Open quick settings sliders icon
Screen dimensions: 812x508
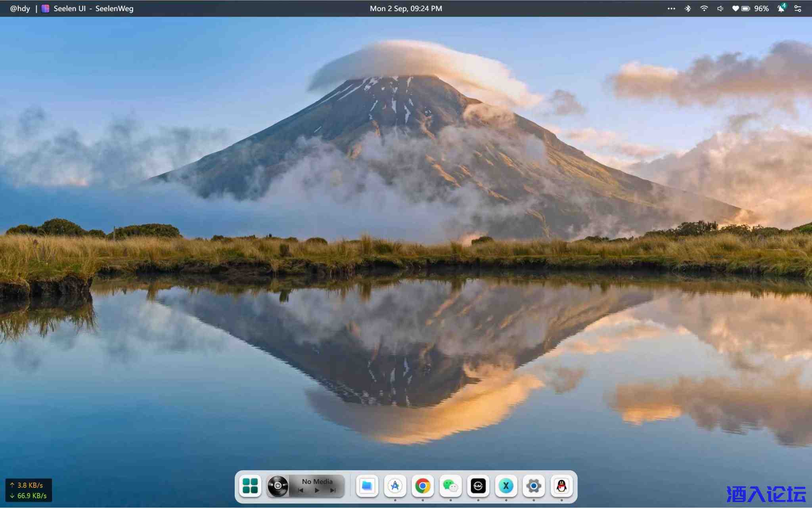[x=798, y=8]
